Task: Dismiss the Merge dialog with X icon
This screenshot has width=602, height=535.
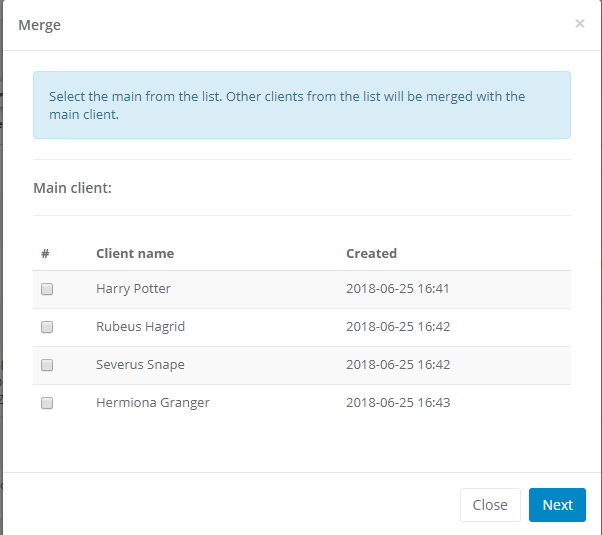Action: [580, 24]
